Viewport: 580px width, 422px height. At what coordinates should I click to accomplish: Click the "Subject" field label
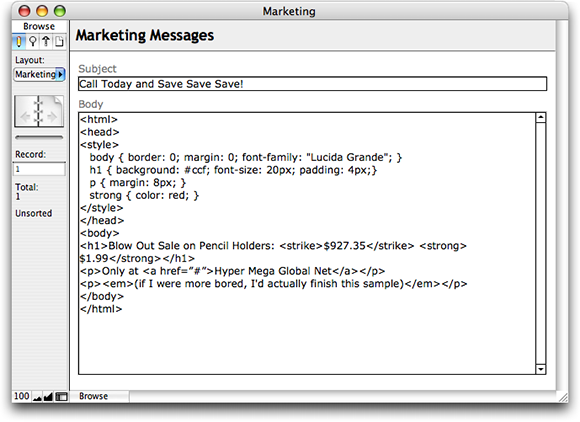coord(97,69)
